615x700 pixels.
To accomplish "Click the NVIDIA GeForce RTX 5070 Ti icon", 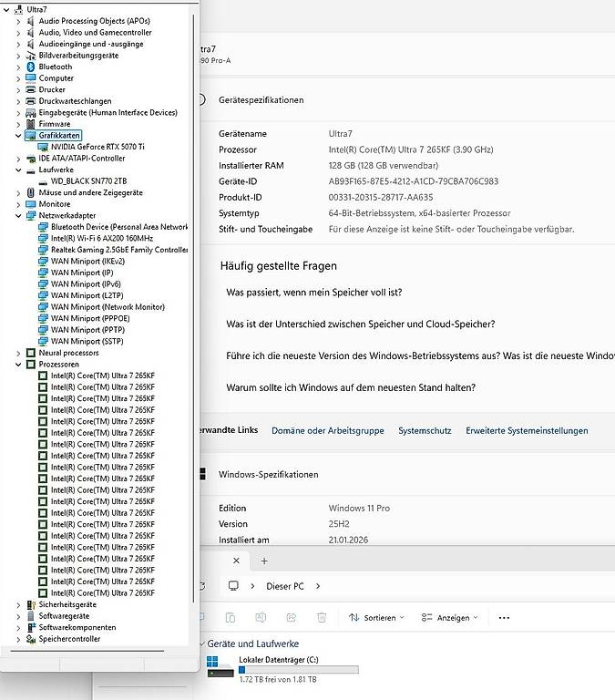I will click(x=44, y=147).
